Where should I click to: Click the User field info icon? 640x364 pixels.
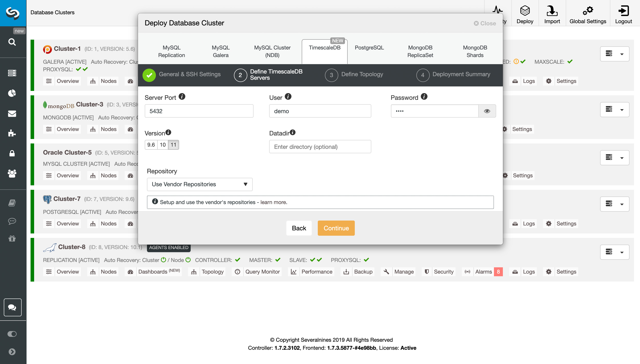tap(288, 96)
